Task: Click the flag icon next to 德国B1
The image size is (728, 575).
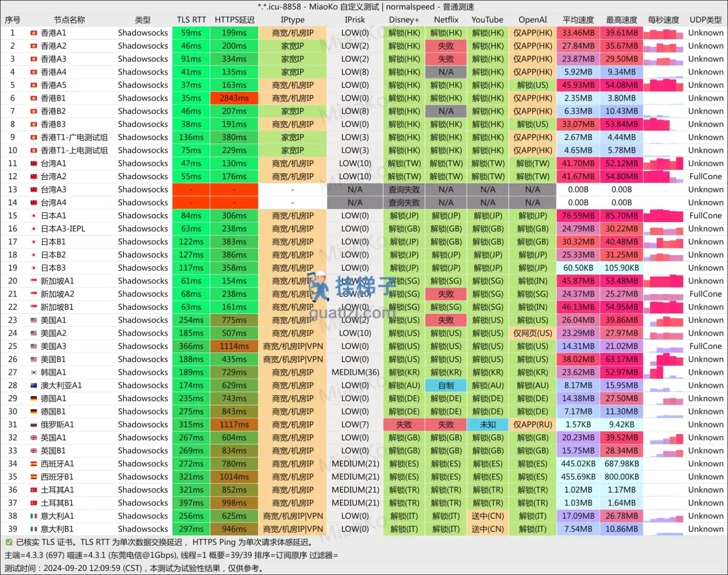Action: [x=34, y=412]
